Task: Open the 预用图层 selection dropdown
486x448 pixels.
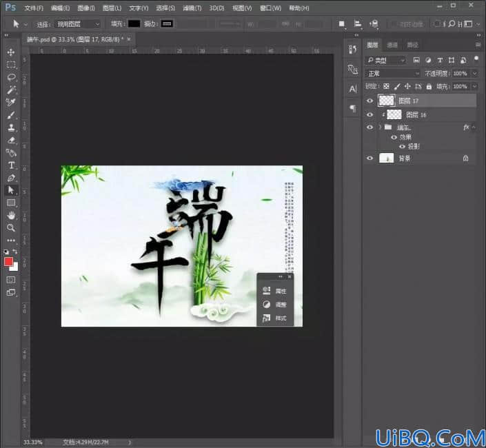Action: [77, 24]
